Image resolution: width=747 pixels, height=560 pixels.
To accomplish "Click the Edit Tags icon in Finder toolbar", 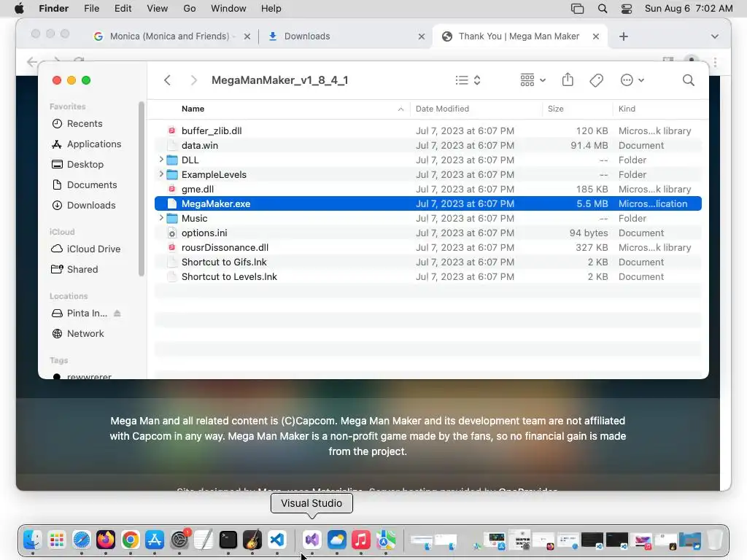I will pos(596,80).
